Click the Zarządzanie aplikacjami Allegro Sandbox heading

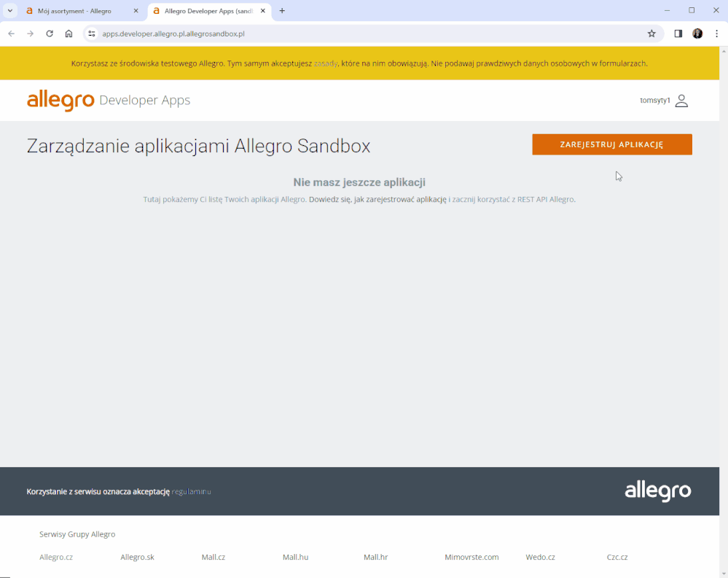198,146
